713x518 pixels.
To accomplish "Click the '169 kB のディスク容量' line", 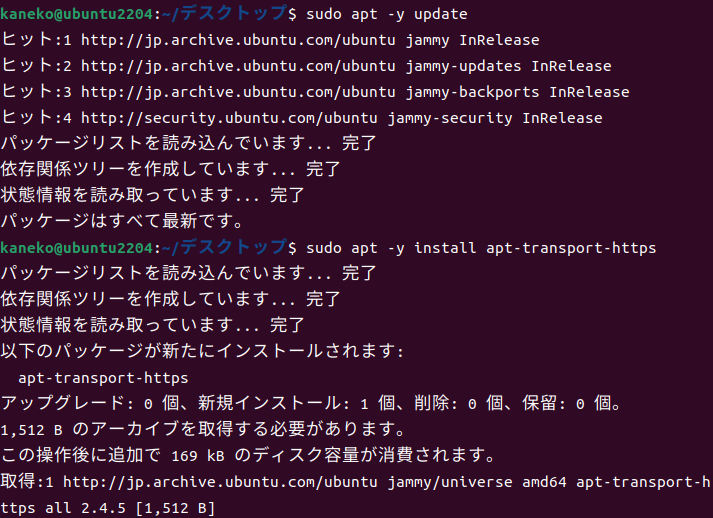I will (x=248, y=455).
